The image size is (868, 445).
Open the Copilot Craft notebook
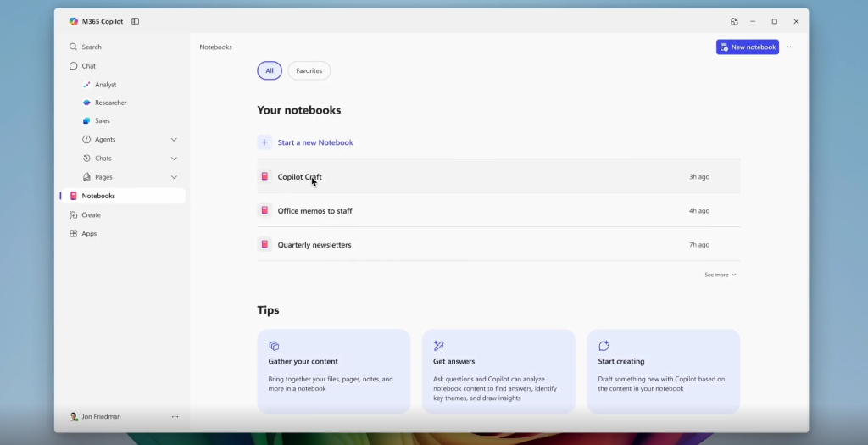click(498, 176)
